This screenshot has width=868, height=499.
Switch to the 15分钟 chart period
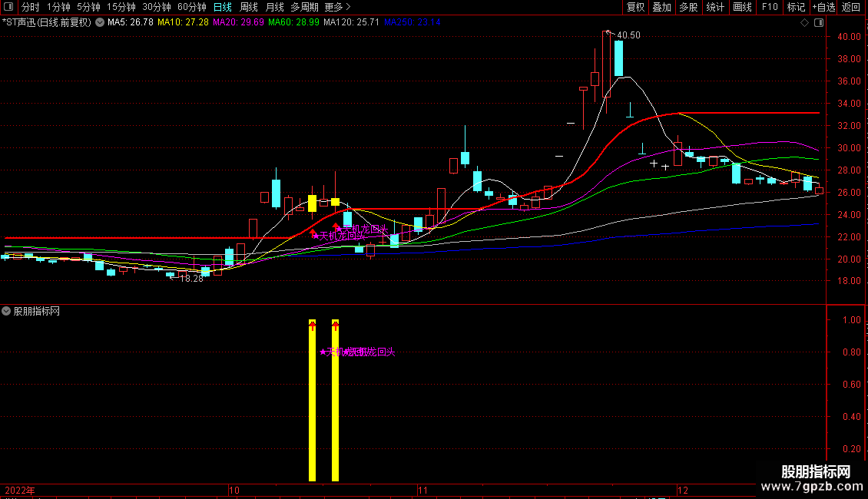point(121,7)
